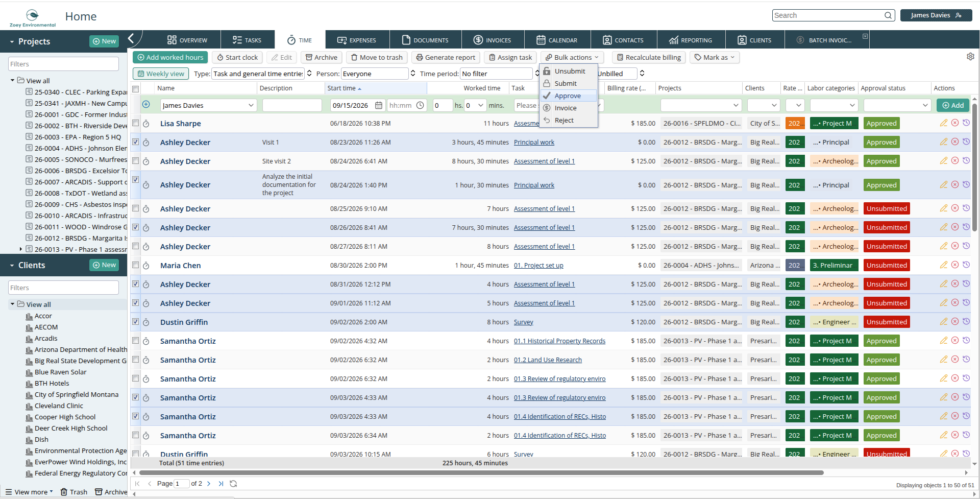This screenshot has width=980, height=499.
Task: Click edit pencil for Visit 1 entry
Action: [x=943, y=142]
